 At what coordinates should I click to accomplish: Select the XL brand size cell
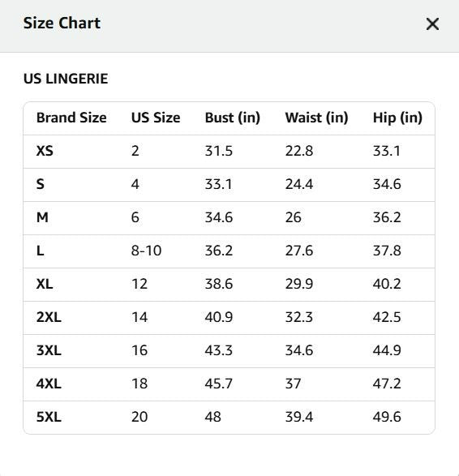tap(45, 284)
